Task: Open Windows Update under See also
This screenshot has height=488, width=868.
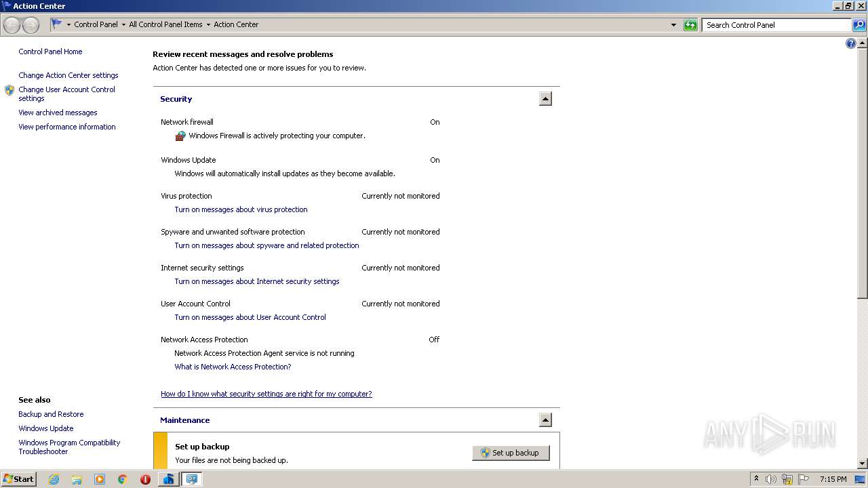Action: pyautogui.click(x=46, y=428)
